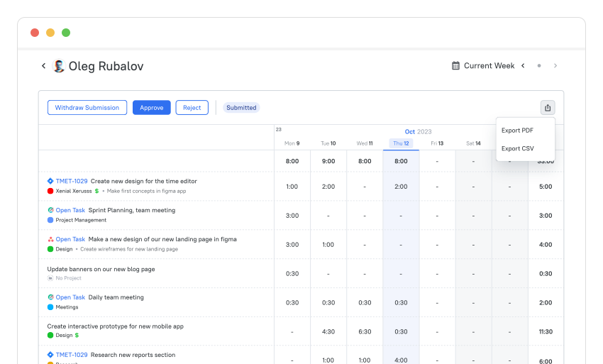Click Withdraw Submission button
Viewport: 603px width, 364px height.
(87, 108)
